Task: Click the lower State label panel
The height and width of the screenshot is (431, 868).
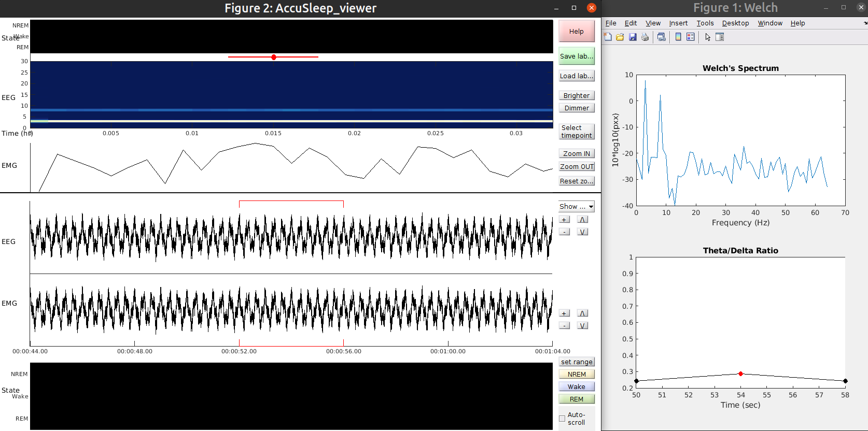Action: click(x=291, y=396)
